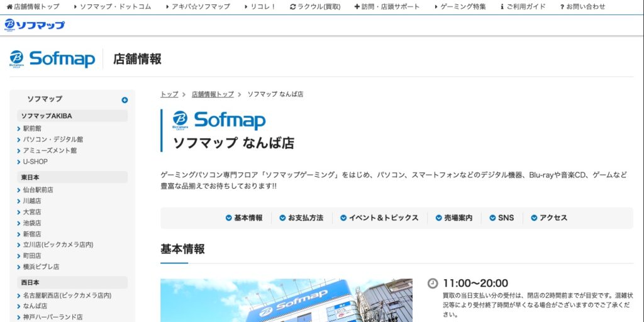Screen dimensions: 644x322
Task: Click the ソフマップ なんば店 page heading
Action: click(233, 143)
